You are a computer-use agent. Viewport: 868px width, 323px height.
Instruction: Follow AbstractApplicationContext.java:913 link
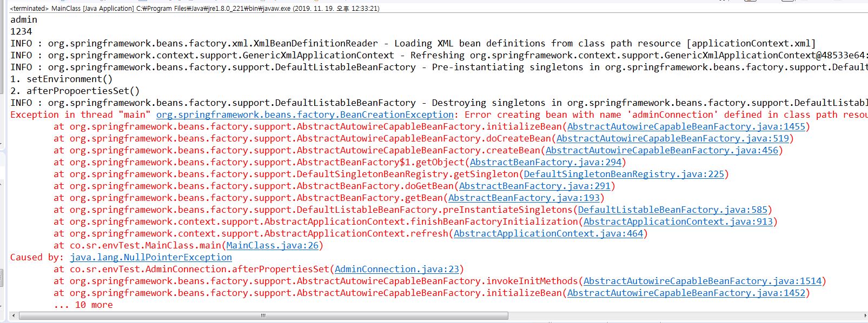[x=678, y=221]
